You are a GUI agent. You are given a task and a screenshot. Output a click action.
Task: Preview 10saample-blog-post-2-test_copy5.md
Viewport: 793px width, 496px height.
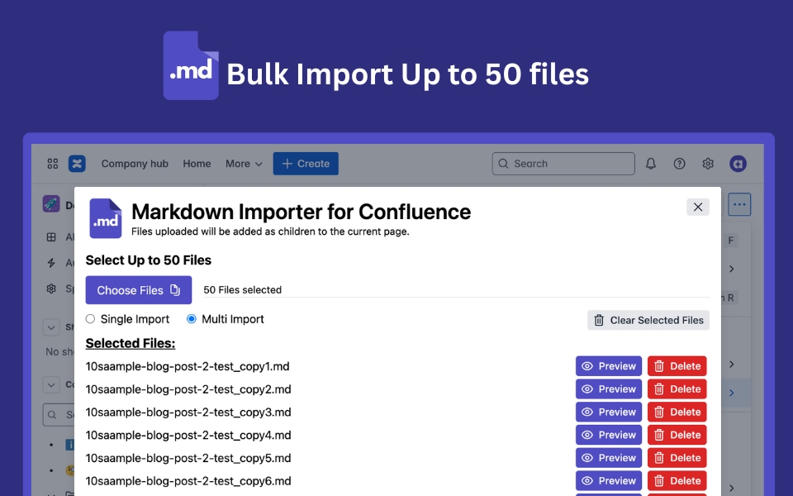tap(609, 458)
